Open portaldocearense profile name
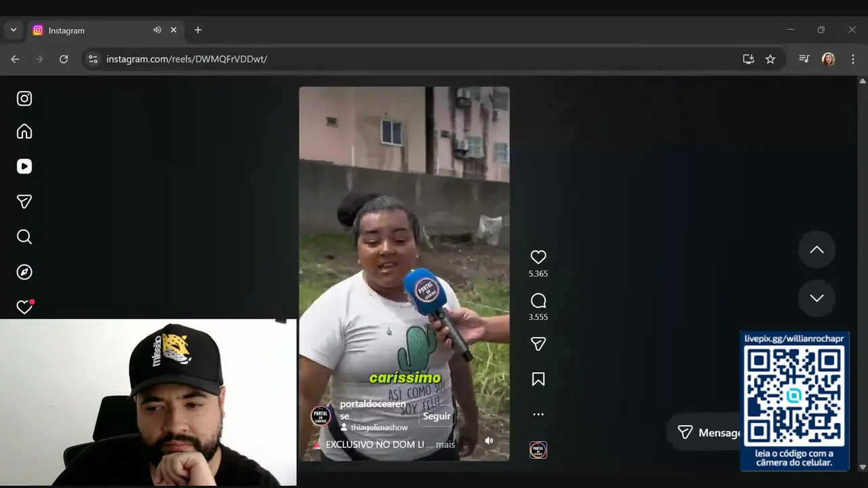 click(x=373, y=410)
